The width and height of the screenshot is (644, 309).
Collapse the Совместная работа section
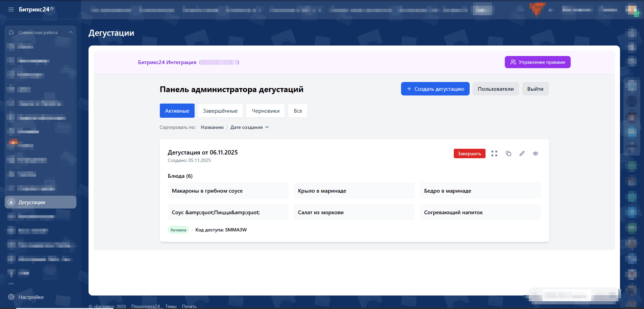(71, 32)
